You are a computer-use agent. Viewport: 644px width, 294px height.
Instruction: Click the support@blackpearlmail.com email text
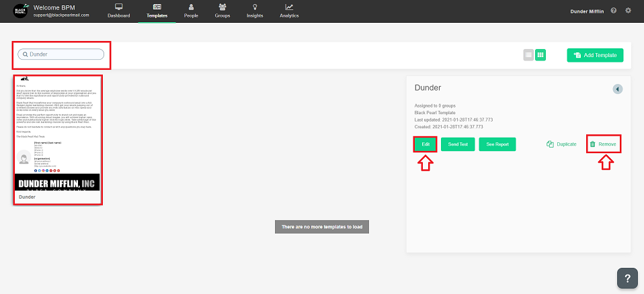61,15
